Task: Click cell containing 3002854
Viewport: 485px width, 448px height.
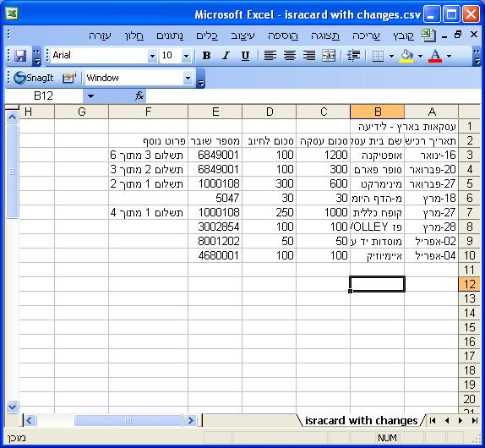Action: pyautogui.click(x=215, y=227)
